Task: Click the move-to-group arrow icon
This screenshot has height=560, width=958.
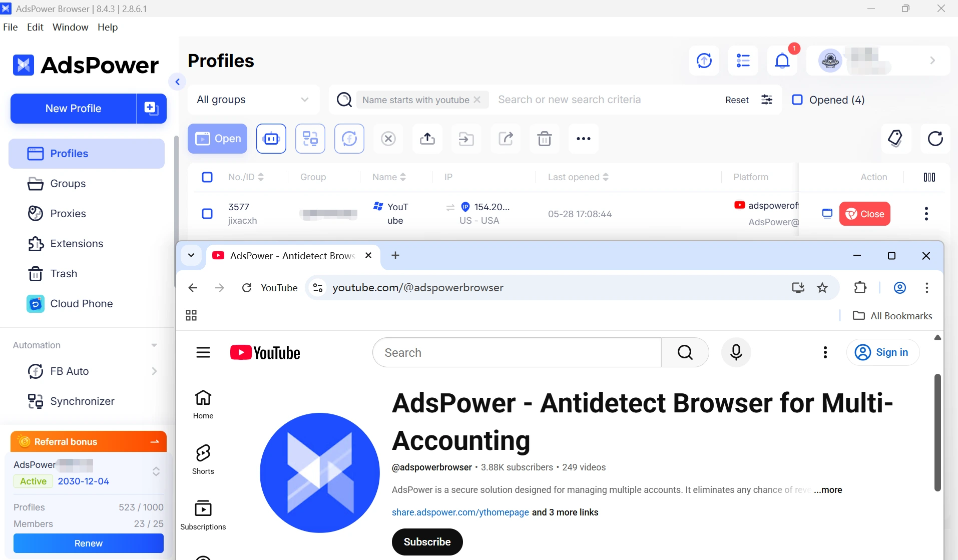Action: click(466, 139)
